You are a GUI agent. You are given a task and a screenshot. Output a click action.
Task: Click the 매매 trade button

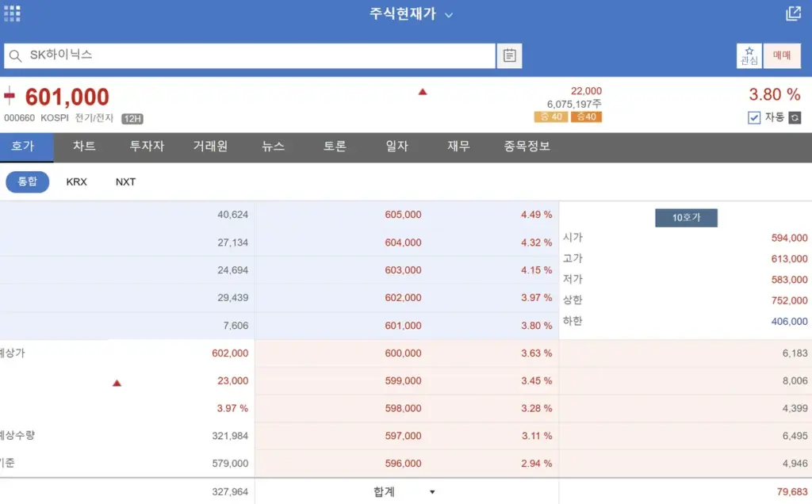click(x=781, y=55)
